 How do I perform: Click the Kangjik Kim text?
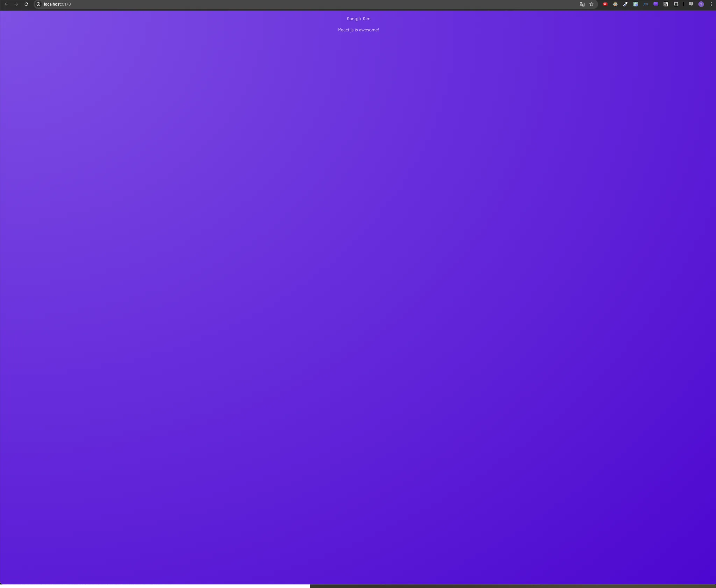358,19
